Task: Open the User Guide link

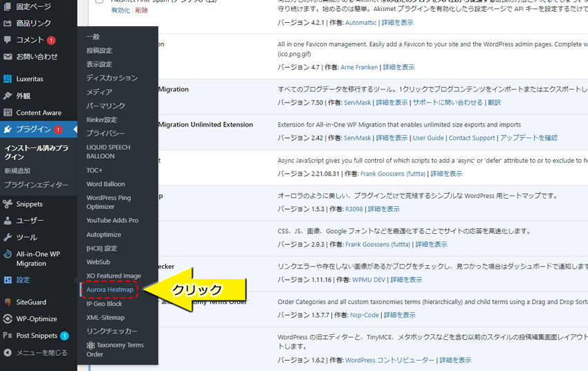Action: click(428, 138)
